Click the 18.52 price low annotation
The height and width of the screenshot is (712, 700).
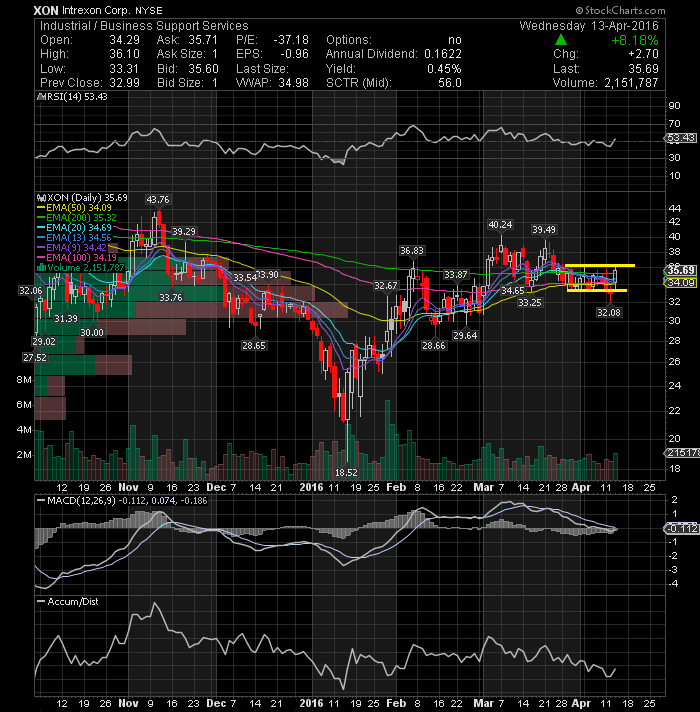tap(346, 473)
